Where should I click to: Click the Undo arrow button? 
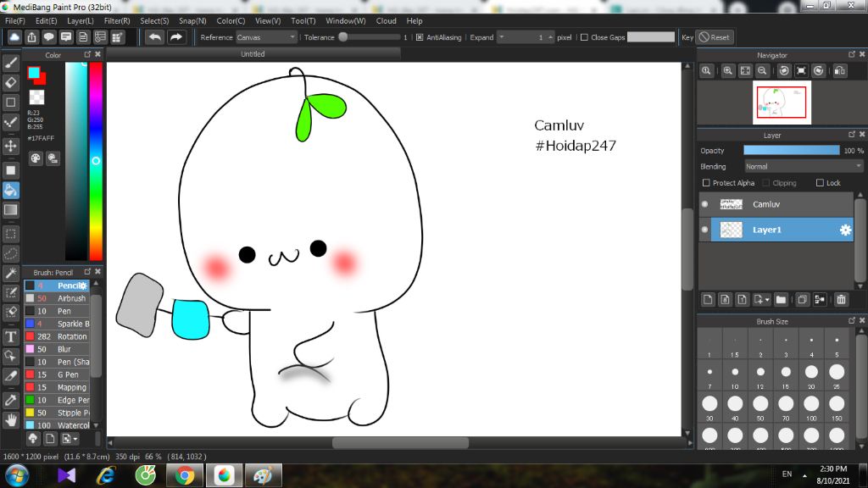tap(155, 37)
